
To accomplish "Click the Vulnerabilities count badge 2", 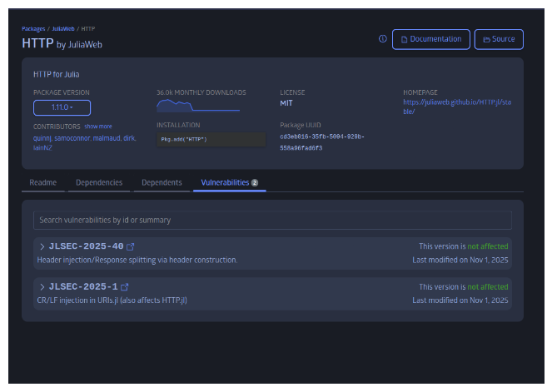I will [x=255, y=182].
